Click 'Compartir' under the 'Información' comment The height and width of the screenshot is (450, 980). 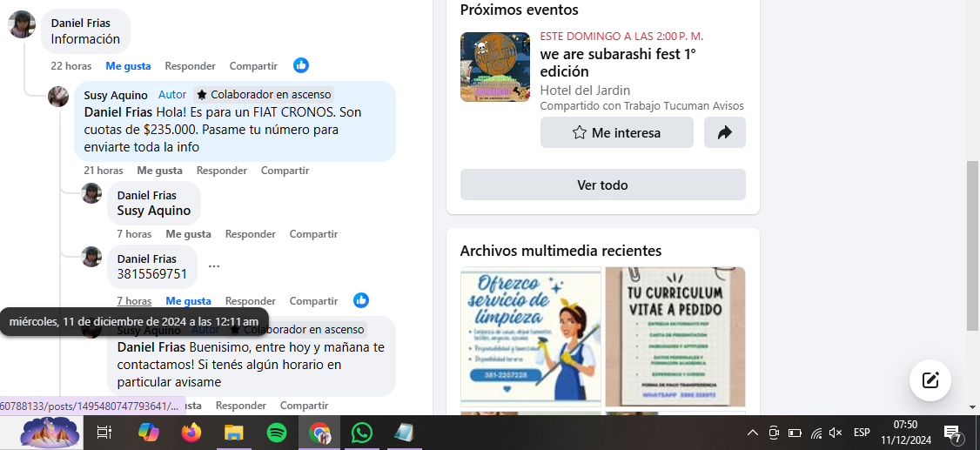[253, 66]
